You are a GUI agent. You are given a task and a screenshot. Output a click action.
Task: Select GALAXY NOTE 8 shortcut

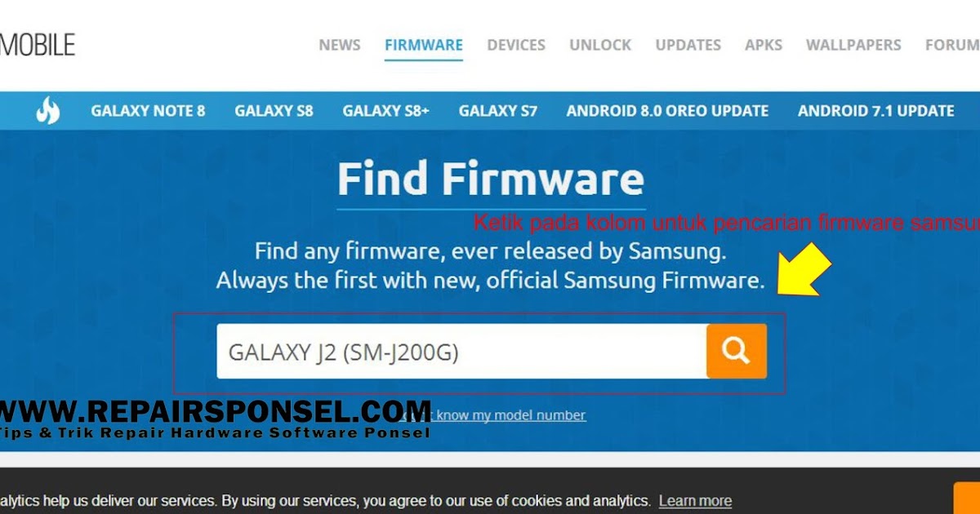tap(148, 111)
